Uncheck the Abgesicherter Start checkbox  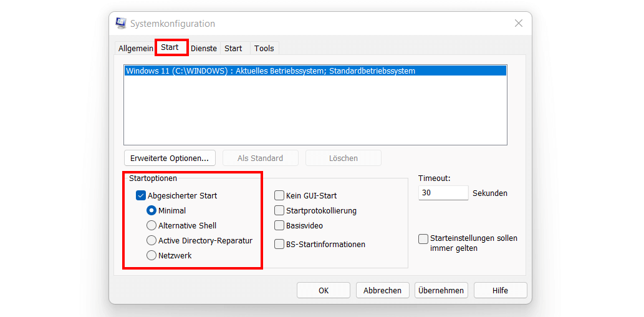pyautogui.click(x=141, y=196)
